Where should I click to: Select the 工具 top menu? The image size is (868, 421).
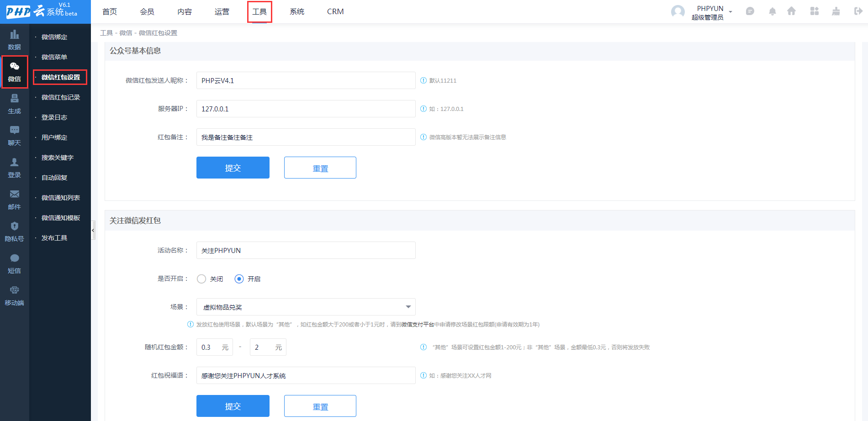tap(259, 12)
